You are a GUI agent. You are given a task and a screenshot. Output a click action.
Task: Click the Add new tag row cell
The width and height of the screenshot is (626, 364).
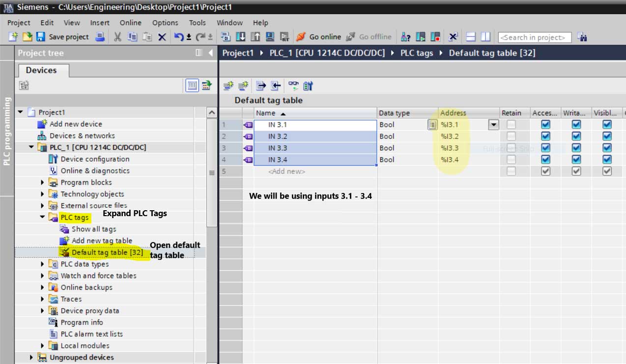point(315,171)
